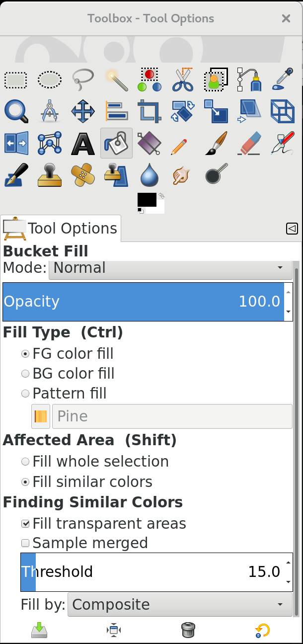Click the Tool Options tab
Image resolution: width=303 pixels, height=644 pixels.
click(61, 229)
